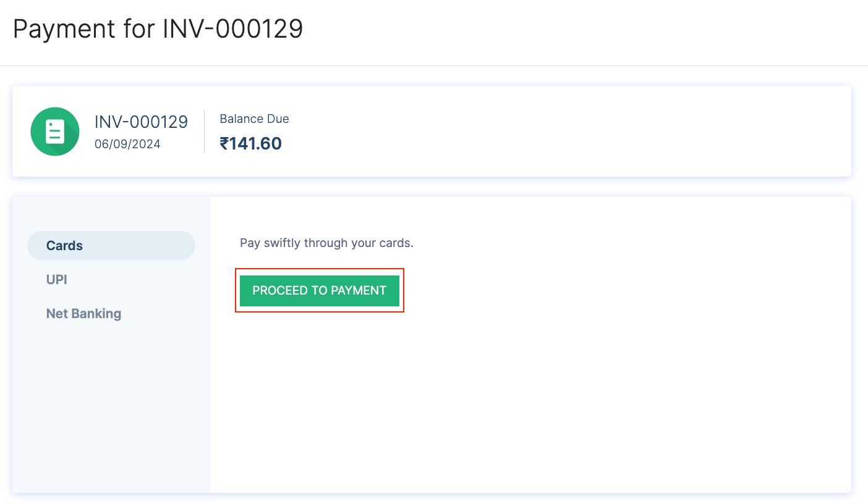This screenshot has height=504, width=868.
Task: Click the 'Pay swiftly through your cards' text
Action: [x=326, y=243]
